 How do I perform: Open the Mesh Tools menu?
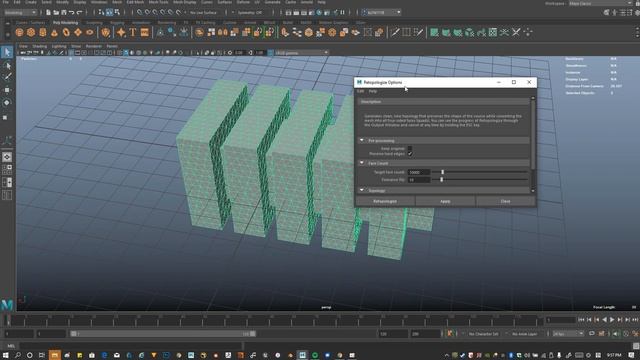158,2
